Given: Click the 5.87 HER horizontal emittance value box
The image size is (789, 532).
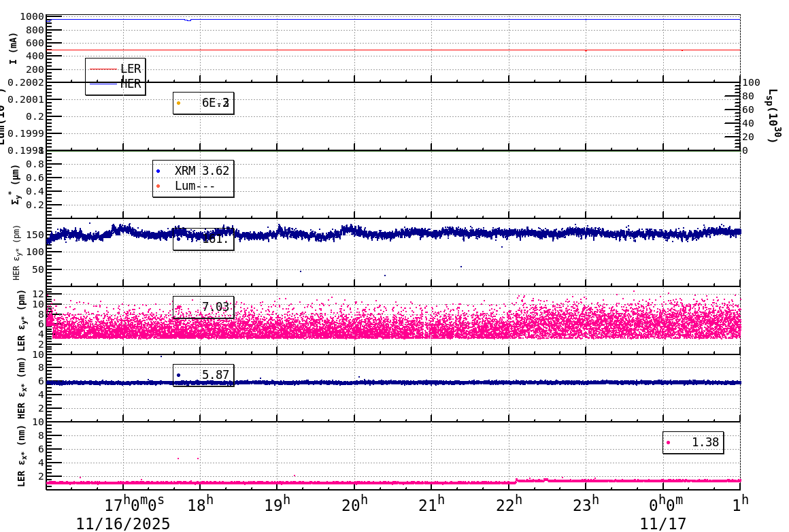Looking at the screenshot, I should tap(203, 375).
